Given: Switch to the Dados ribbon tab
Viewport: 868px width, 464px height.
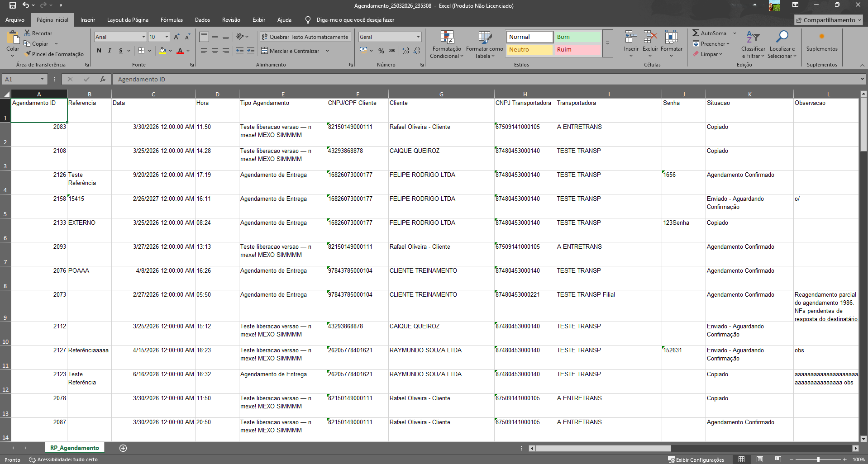Looking at the screenshot, I should tap(202, 20).
